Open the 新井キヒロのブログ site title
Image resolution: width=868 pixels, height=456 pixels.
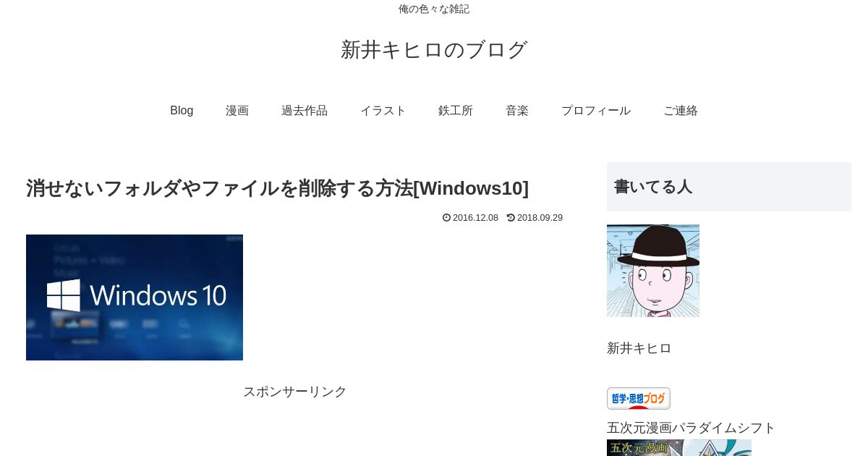pos(434,49)
